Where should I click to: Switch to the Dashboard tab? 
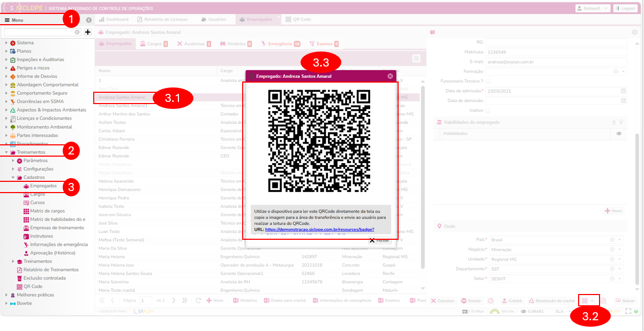113,19
